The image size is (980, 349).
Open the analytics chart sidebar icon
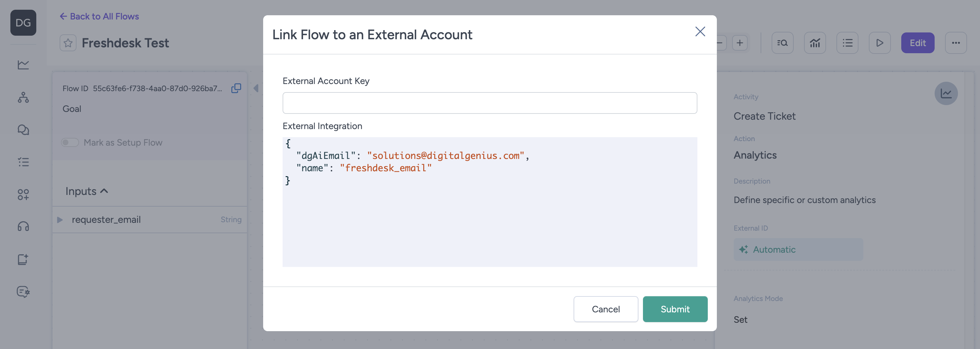[x=23, y=65]
